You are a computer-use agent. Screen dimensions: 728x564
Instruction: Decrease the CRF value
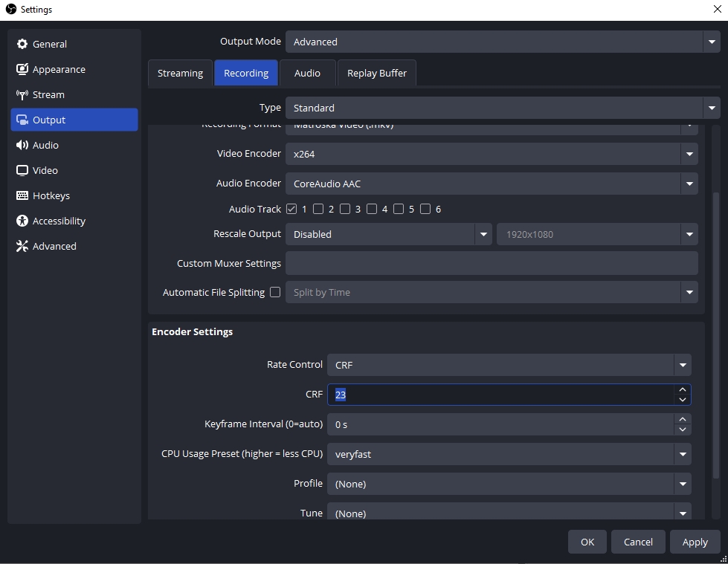pyautogui.click(x=683, y=400)
